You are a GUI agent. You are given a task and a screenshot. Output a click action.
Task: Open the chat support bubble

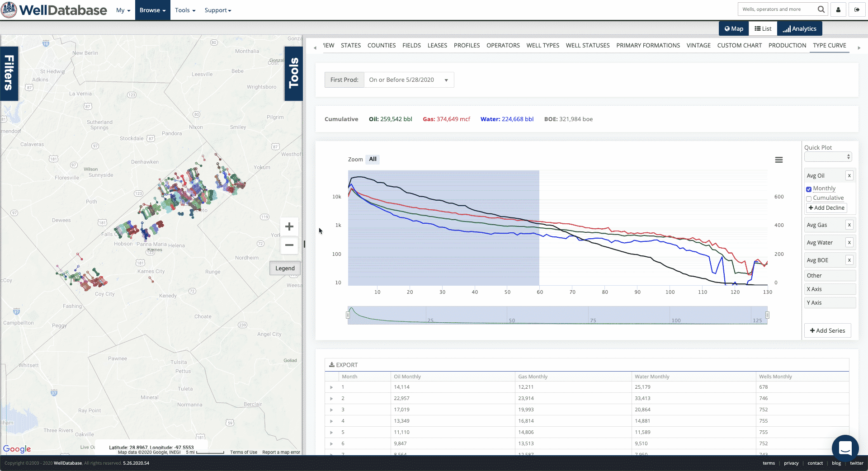pos(845,448)
